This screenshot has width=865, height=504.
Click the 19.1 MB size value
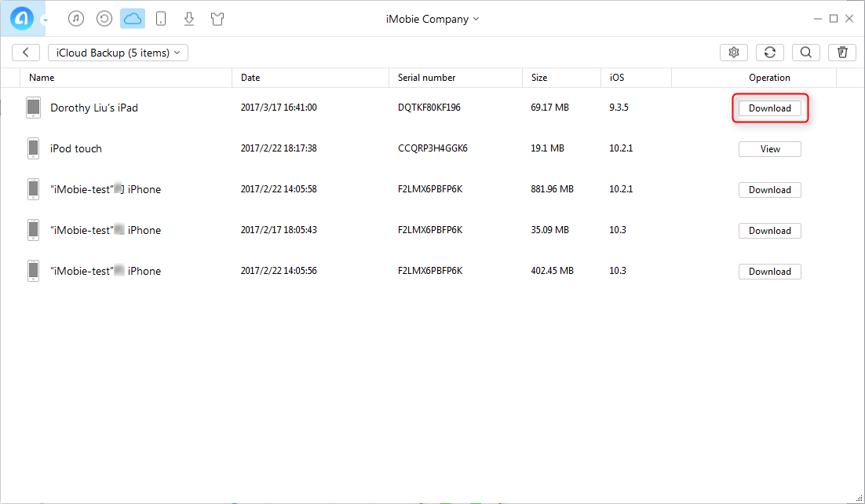[x=547, y=148]
